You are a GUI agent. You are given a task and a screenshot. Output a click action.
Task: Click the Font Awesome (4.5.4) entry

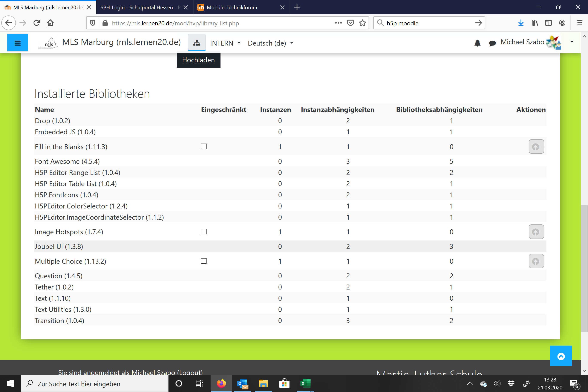point(67,161)
